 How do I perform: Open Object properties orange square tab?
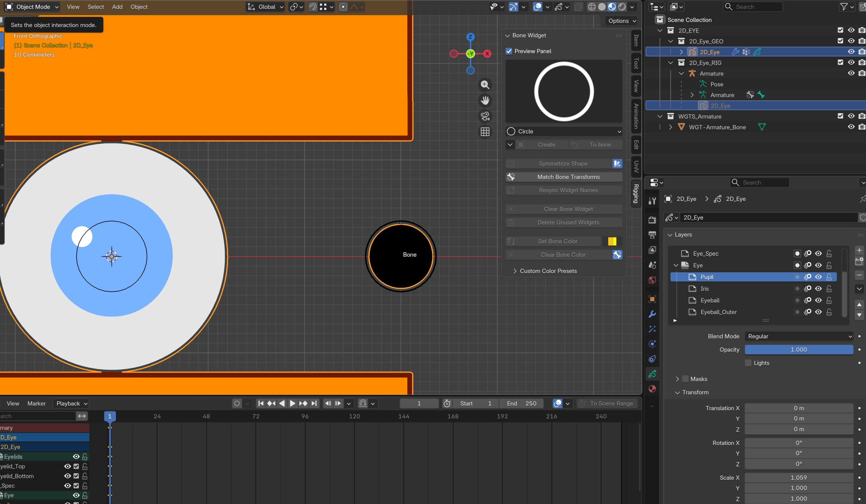click(652, 299)
